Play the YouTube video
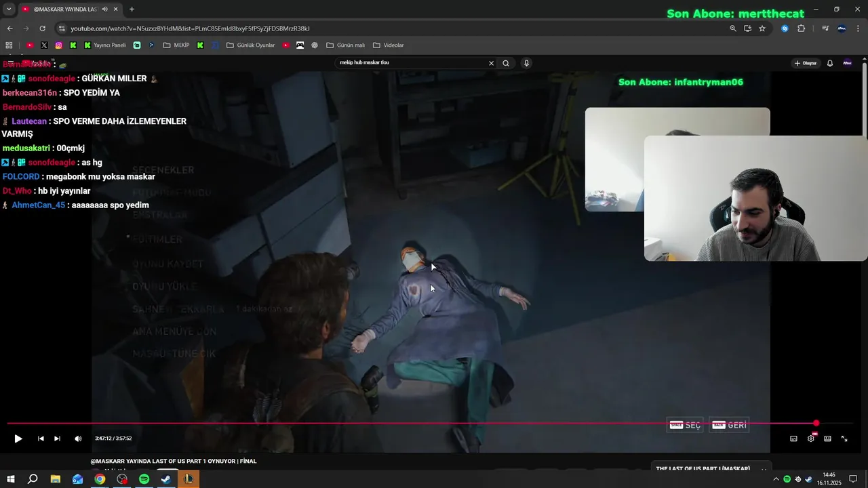Viewport: 868px width, 488px height. (x=18, y=439)
